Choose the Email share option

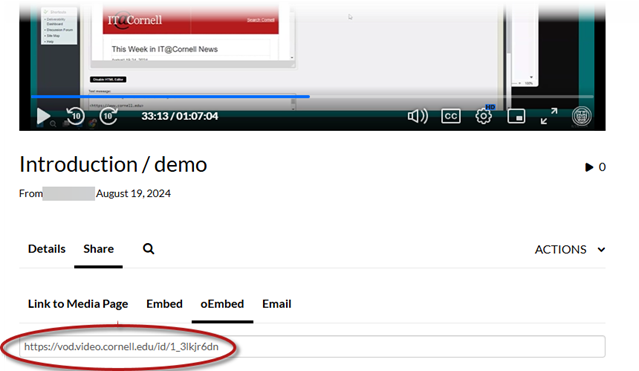[x=277, y=304]
